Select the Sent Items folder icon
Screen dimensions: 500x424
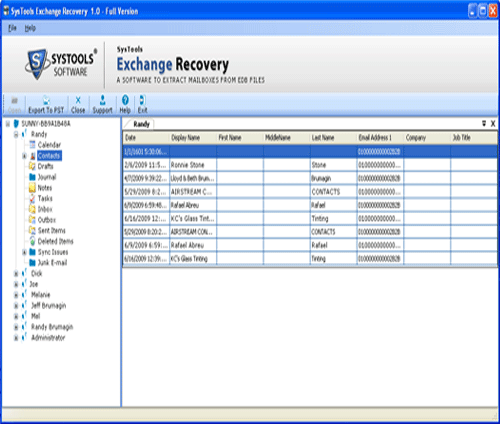pos(32,230)
